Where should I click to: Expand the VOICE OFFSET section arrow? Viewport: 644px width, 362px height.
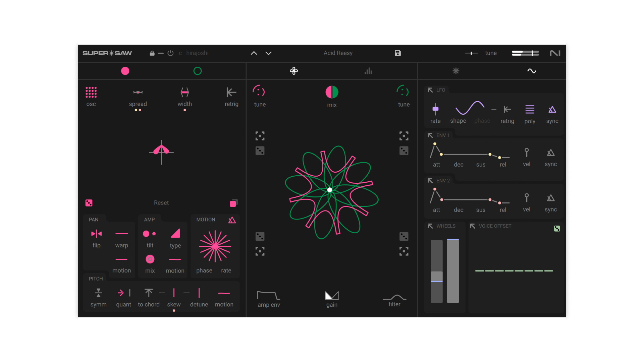click(x=473, y=226)
